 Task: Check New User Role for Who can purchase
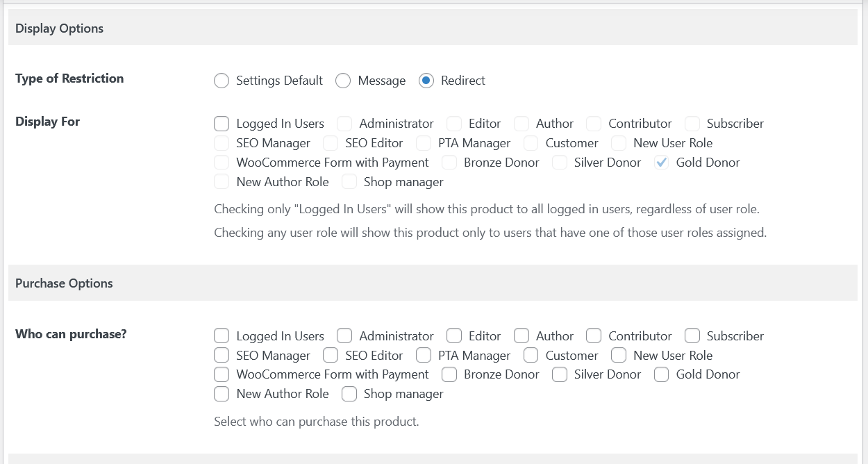point(619,356)
